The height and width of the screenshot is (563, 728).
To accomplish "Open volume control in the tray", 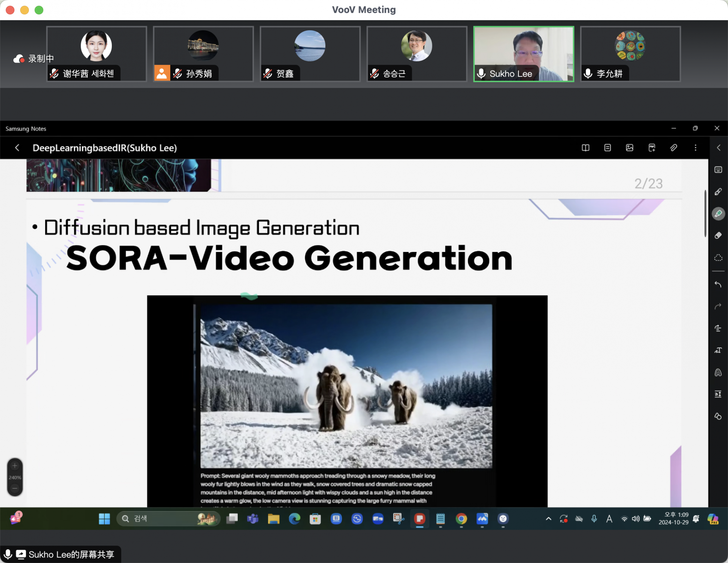I will 635,519.
